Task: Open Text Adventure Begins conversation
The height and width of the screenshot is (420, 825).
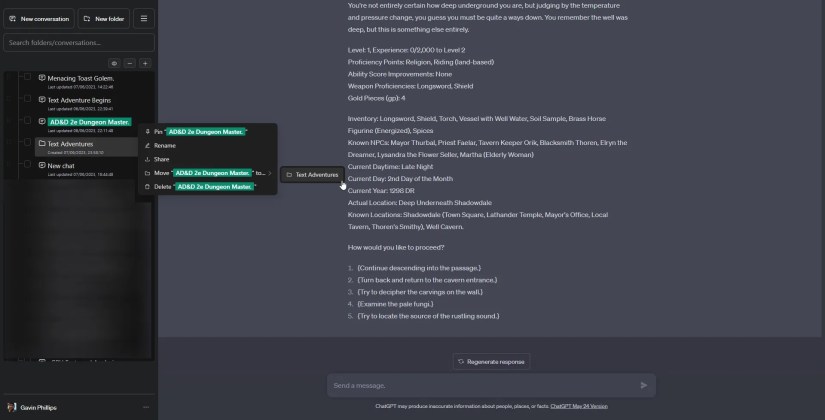Action: coord(79,101)
